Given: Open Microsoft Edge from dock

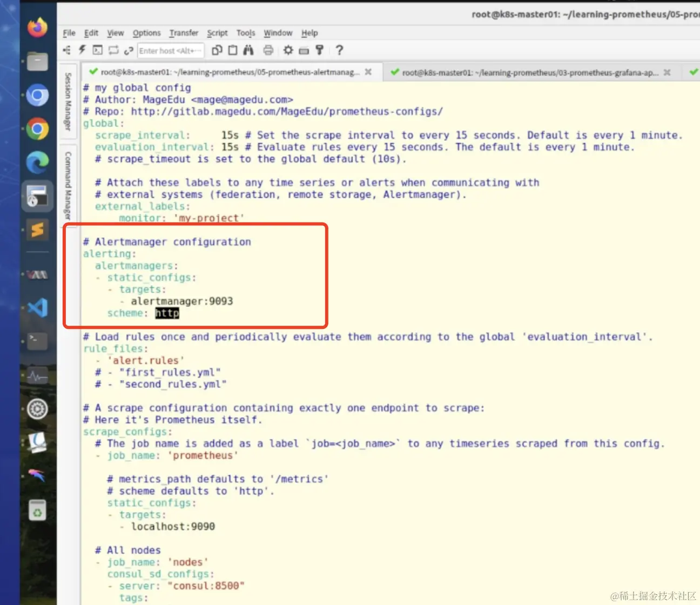Looking at the screenshot, I should point(37,163).
